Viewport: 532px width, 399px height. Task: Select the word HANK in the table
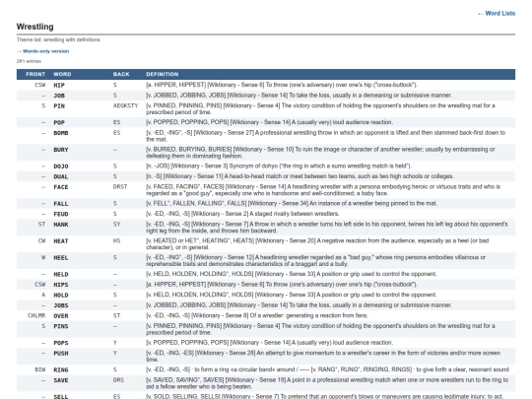point(61,225)
